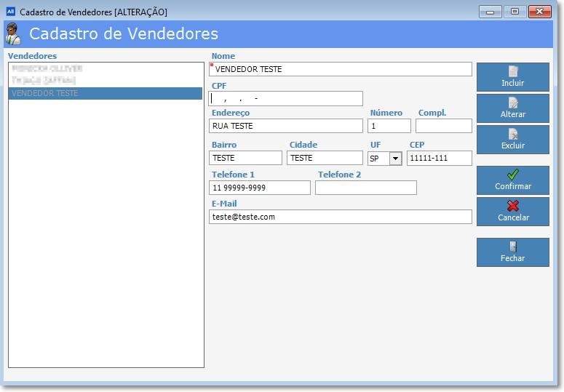Screen dimensions: 564x392
Task: Click the CEP field showing 11111-111
Action: pyautogui.click(x=439, y=159)
